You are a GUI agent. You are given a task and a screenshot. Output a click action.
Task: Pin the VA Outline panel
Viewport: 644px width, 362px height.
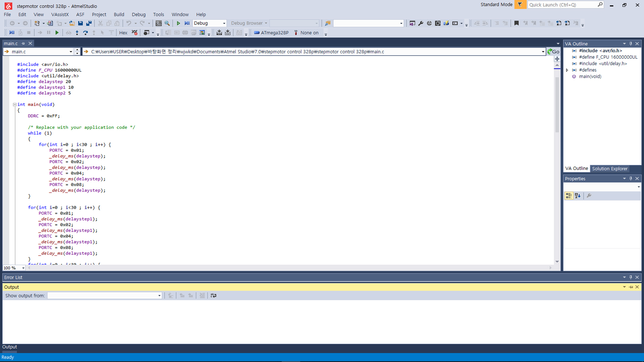click(x=631, y=44)
